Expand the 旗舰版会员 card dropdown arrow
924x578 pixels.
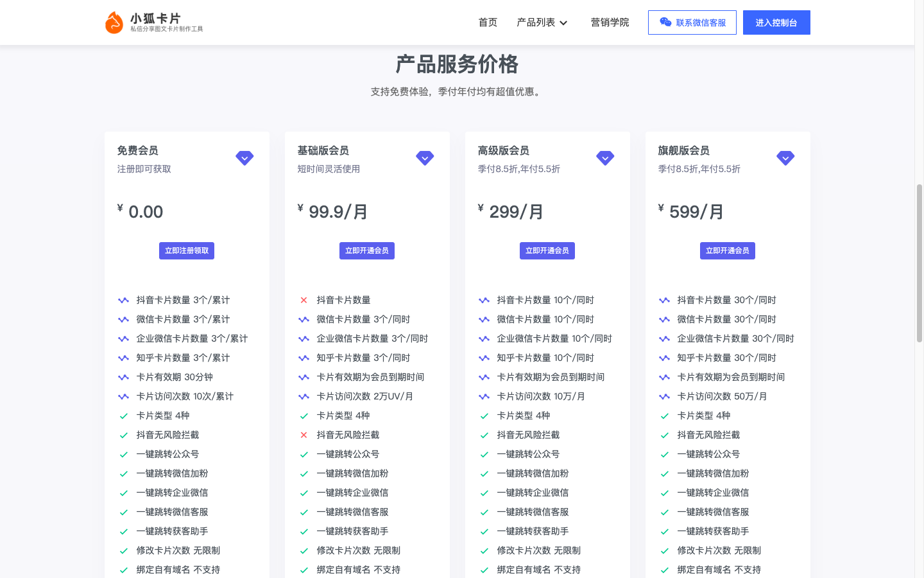point(785,157)
